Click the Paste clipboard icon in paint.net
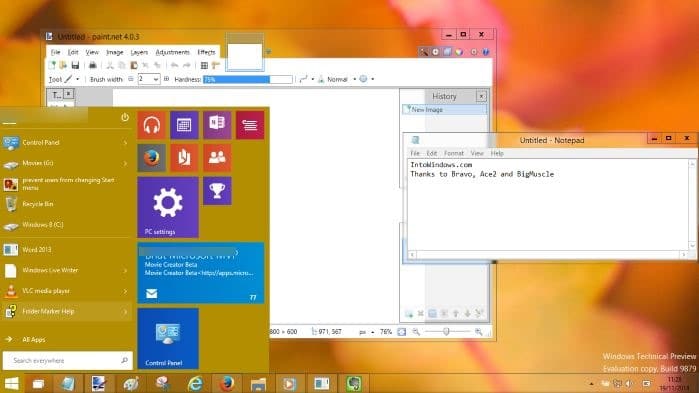 tap(134, 66)
